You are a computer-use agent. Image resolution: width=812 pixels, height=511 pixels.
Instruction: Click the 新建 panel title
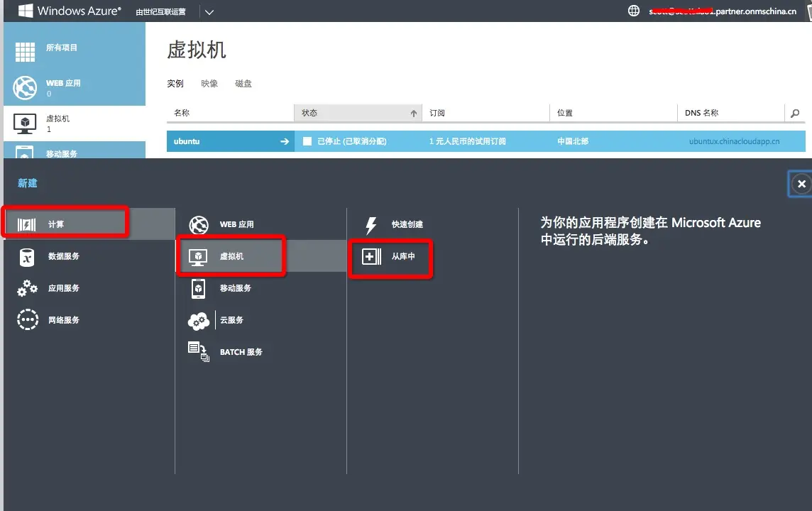point(28,183)
